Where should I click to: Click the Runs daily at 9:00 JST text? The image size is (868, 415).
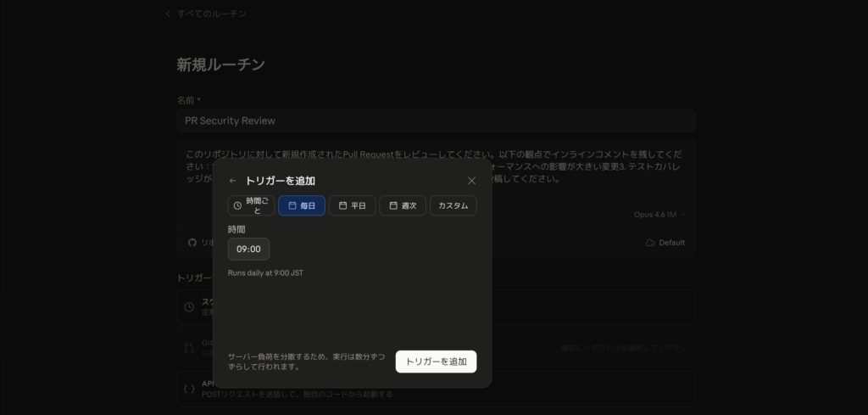265,273
